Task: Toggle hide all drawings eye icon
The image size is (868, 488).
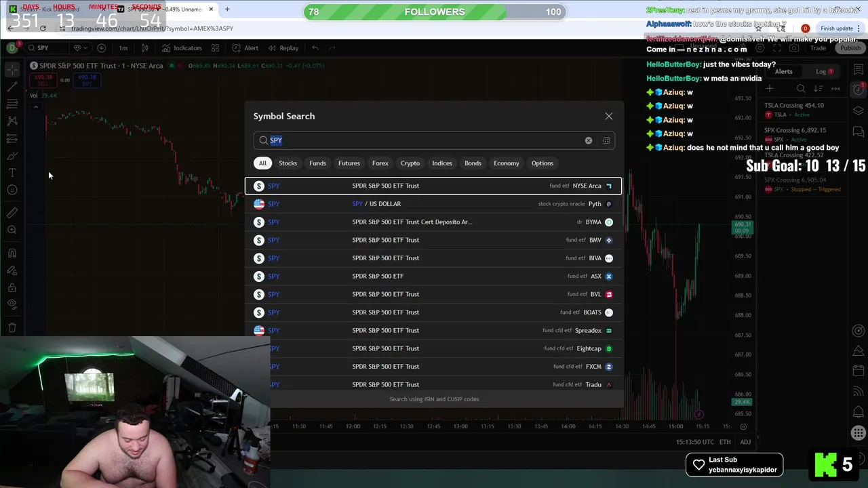Action: 12,304
